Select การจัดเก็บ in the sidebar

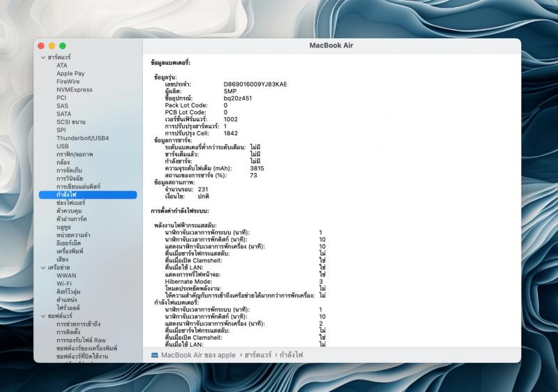coord(69,170)
